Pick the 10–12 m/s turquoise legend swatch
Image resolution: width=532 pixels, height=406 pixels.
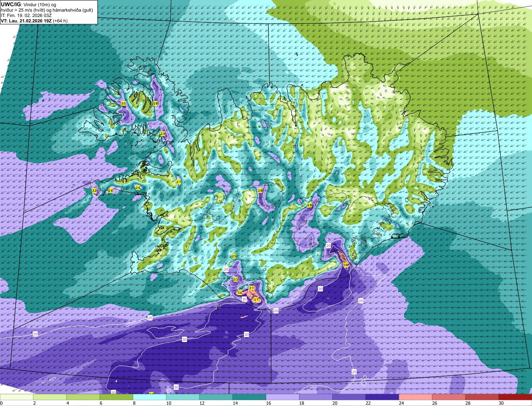(183, 397)
